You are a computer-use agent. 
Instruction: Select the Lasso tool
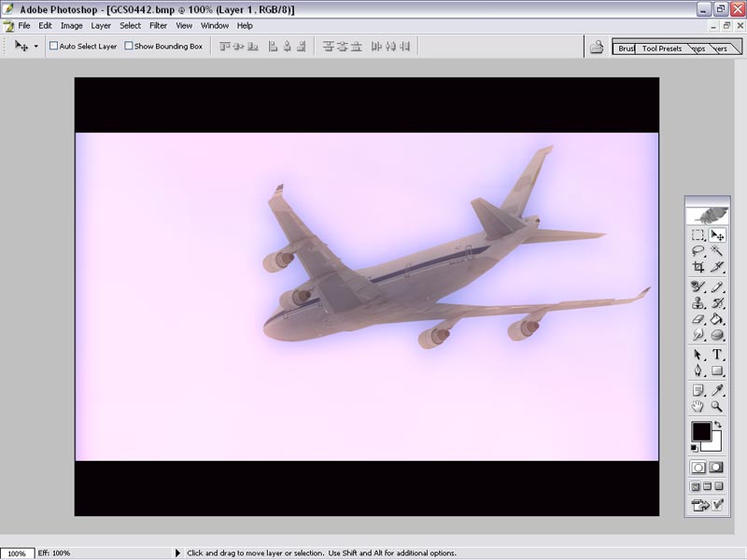pyautogui.click(x=698, y=251)
